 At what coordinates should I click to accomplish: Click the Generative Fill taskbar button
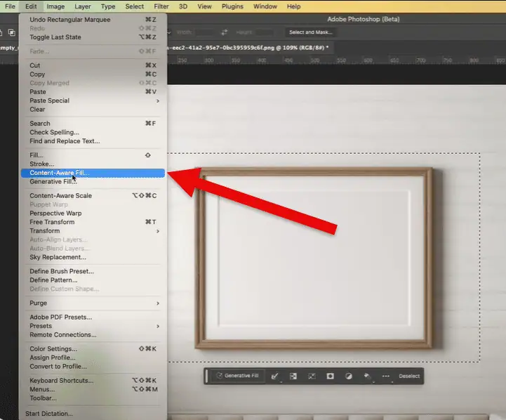point(239,376)
